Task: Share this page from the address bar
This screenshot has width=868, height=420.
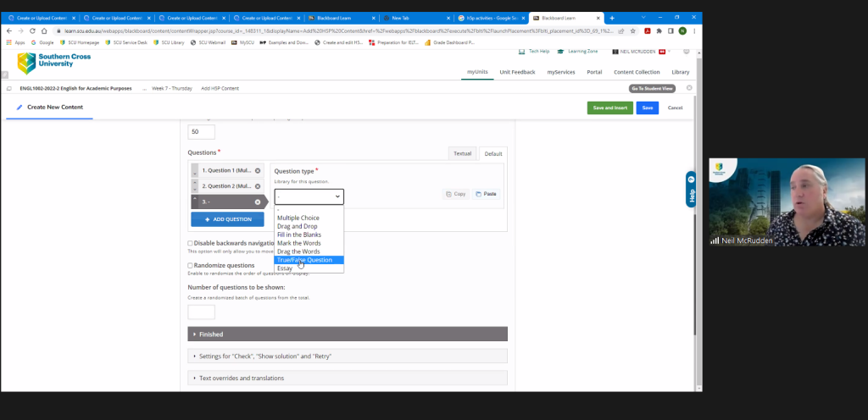Action: (x=621, y=31)
